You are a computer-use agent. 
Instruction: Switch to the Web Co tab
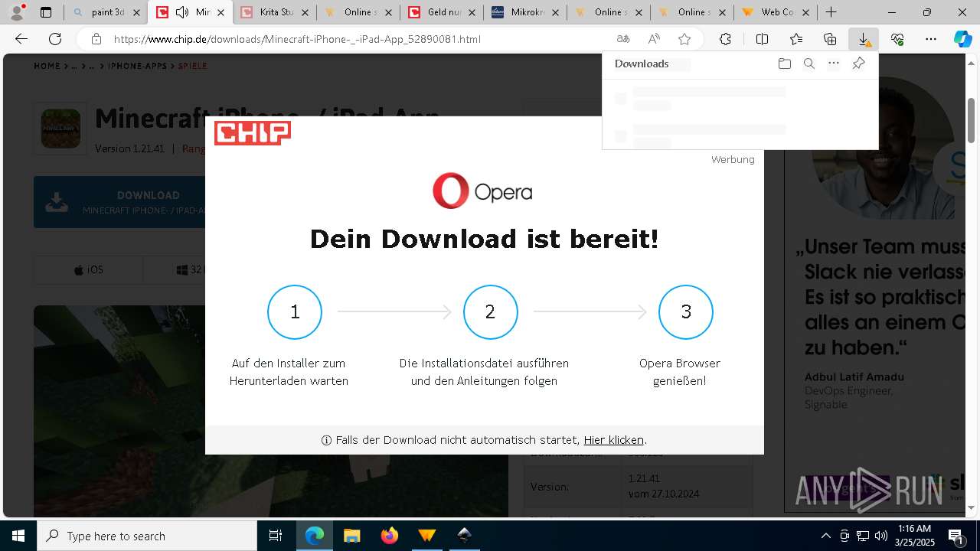[775, 12]
